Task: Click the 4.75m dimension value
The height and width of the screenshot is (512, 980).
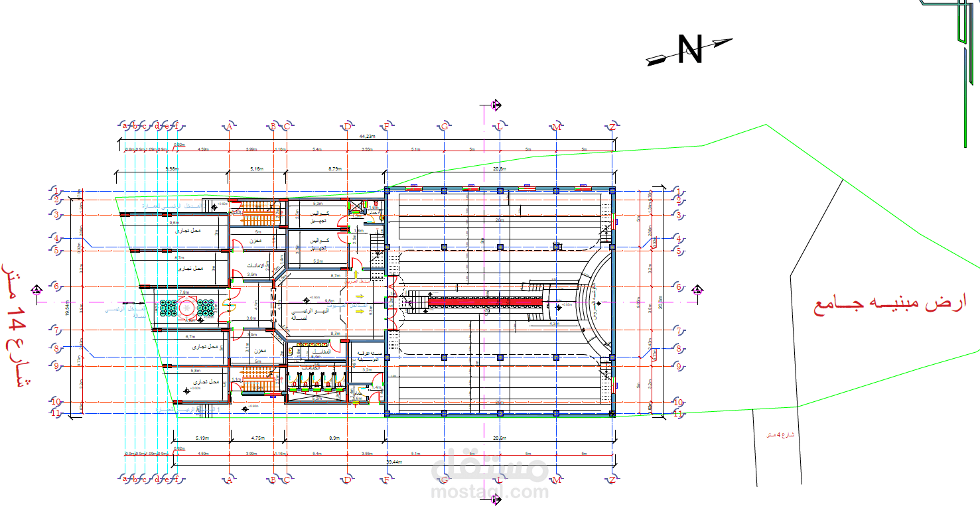Action: coord(259,438)
